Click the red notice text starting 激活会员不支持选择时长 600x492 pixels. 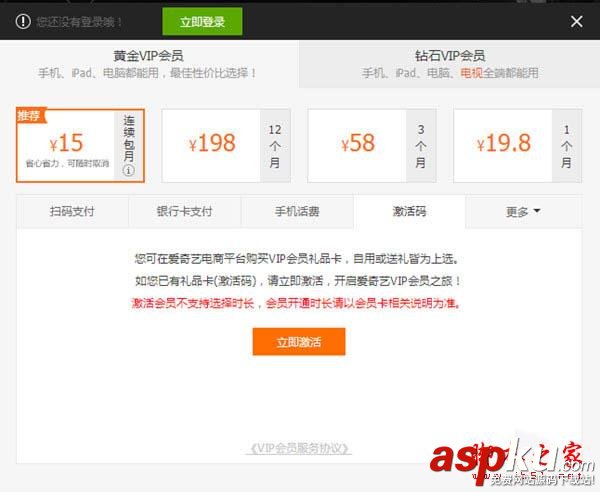point(296,303)
